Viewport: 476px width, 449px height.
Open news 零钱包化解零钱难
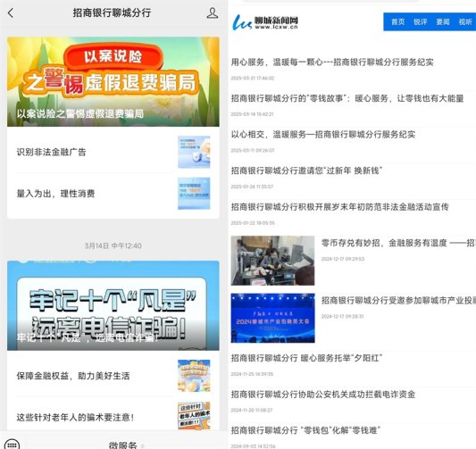(x=305, y=430)
